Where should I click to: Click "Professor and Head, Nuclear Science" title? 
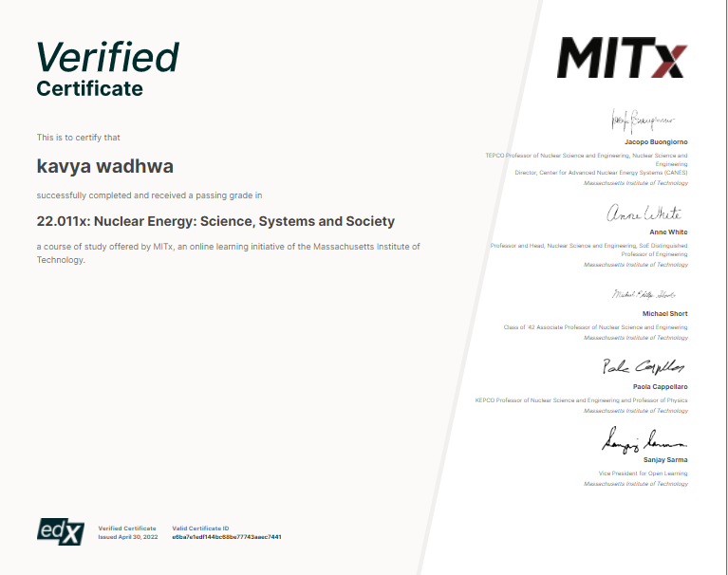pos(589,250)
